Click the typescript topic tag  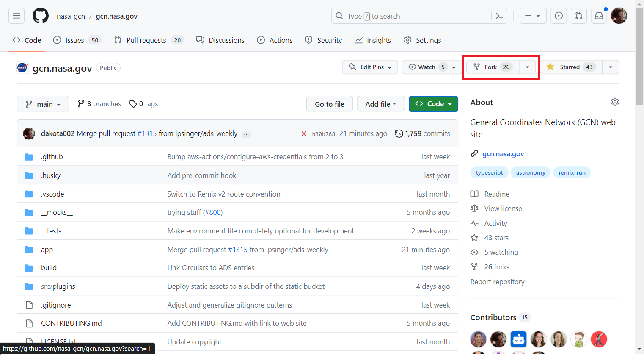pyautogui.click(x=489, y=172)
